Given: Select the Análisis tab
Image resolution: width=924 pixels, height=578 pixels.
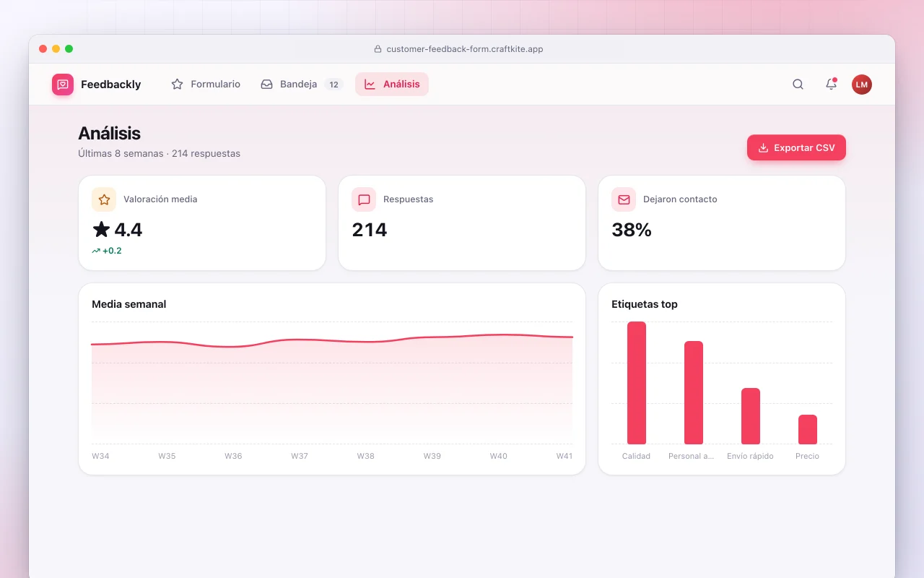Looking at the screenshot, I should click(x=392, y=84).
